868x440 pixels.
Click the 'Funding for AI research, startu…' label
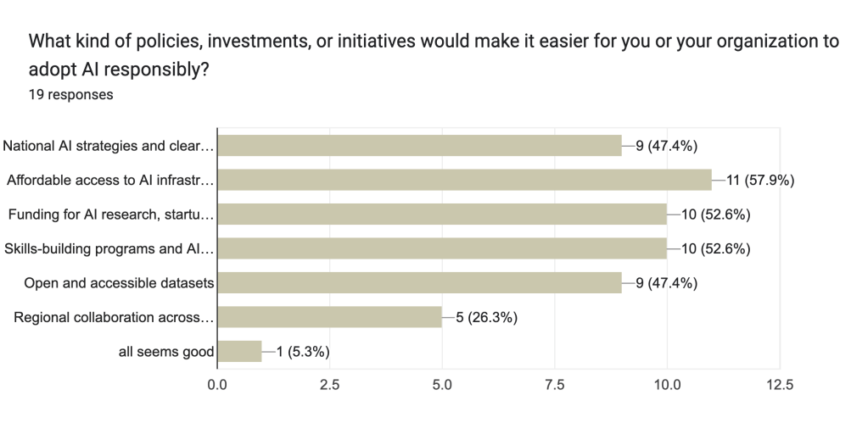click(x=110, y=214)
